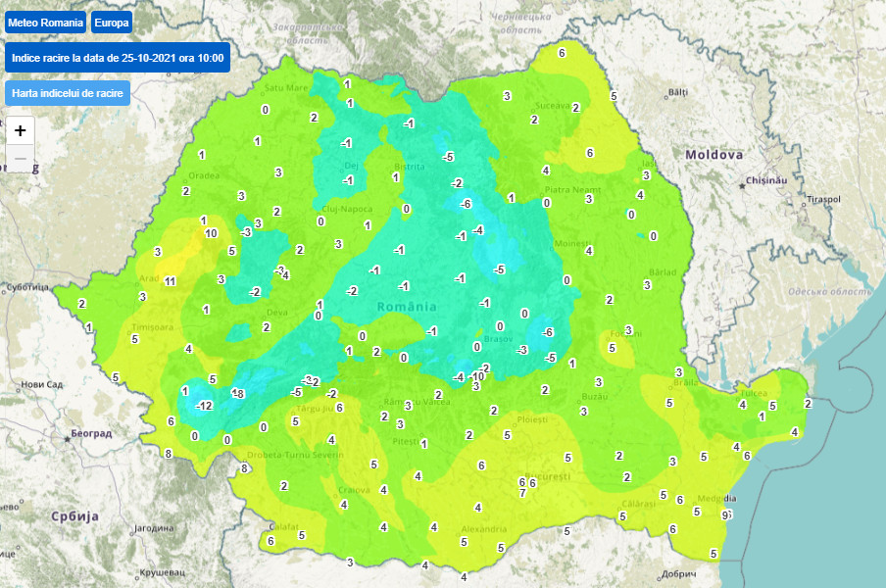Select the 11 marker near Arad

[170, 281]
